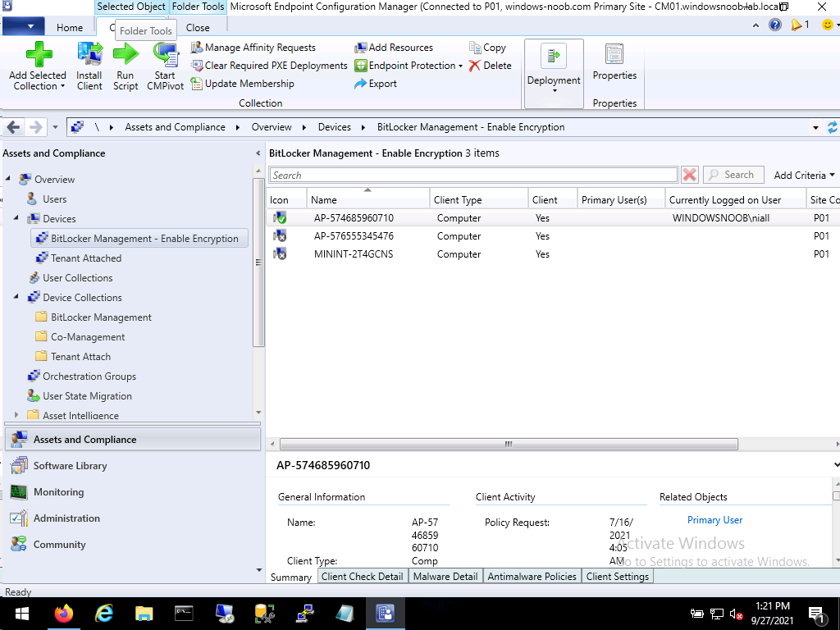Switch to the Client Settings tab

click(x=617, y=577)
